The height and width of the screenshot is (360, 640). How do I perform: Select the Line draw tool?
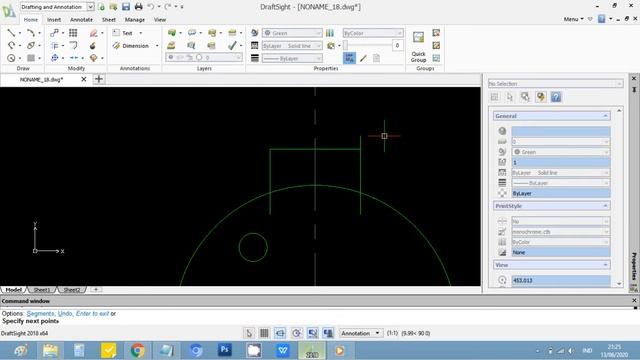point(11,33)
